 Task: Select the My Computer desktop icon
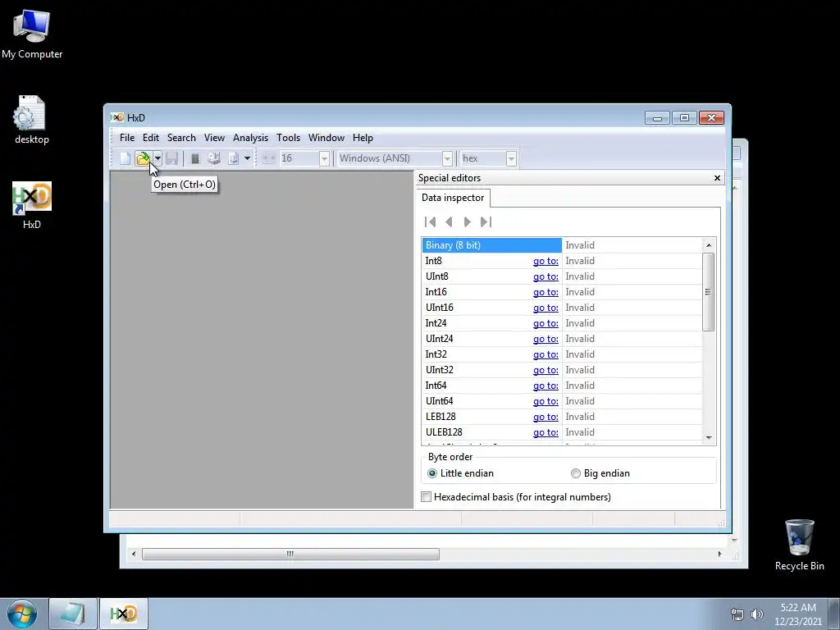point(32,34)
